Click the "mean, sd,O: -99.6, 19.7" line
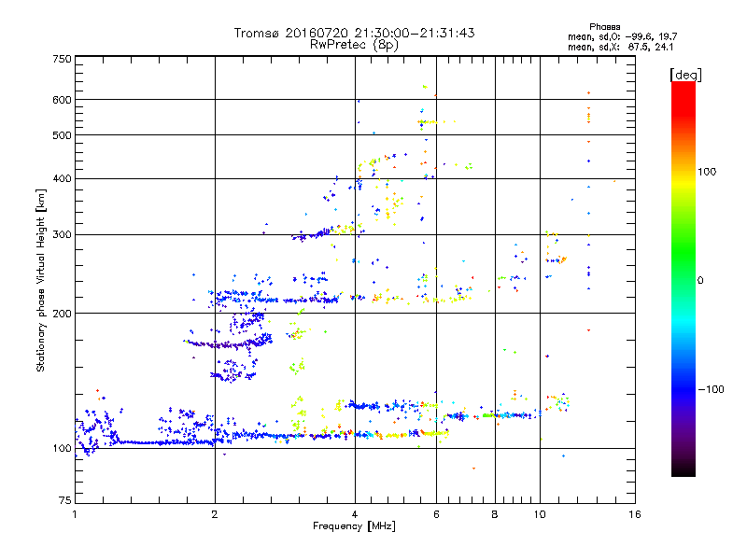 click(622, 36)
